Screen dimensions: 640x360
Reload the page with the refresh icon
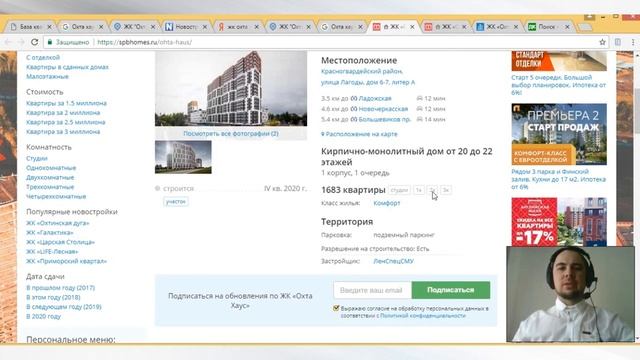coord(34,42)
